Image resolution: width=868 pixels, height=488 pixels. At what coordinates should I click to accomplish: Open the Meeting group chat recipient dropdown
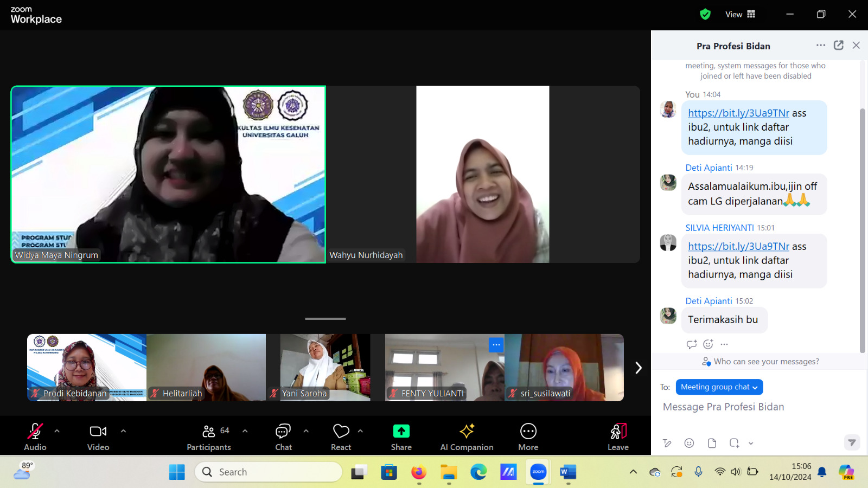tap(719, 387)
